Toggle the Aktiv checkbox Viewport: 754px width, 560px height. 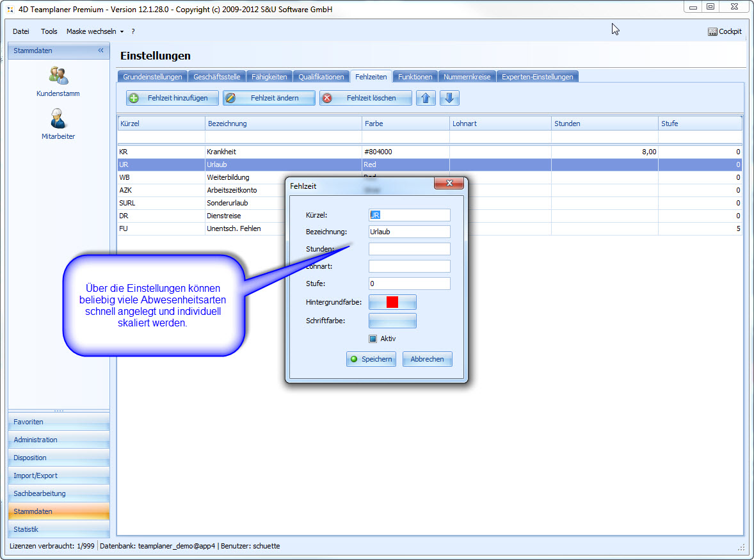click(x=373, y=339)
